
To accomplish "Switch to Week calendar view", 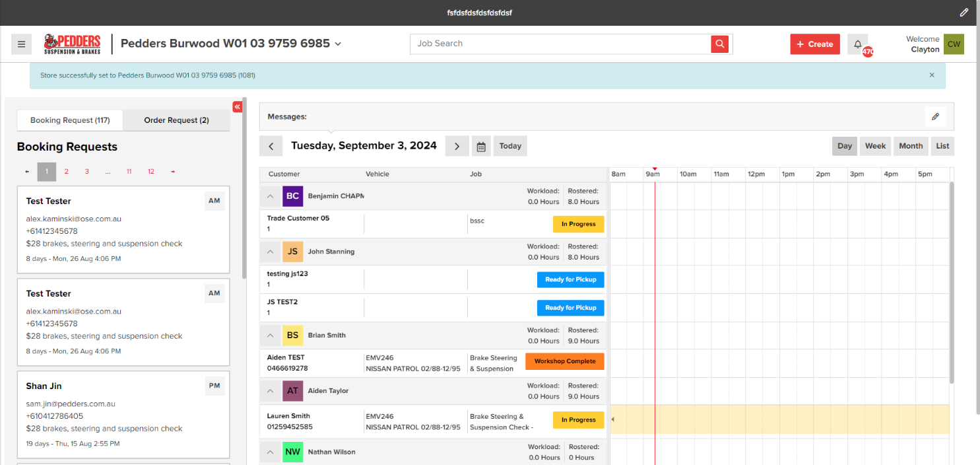I will pos(875,146).
